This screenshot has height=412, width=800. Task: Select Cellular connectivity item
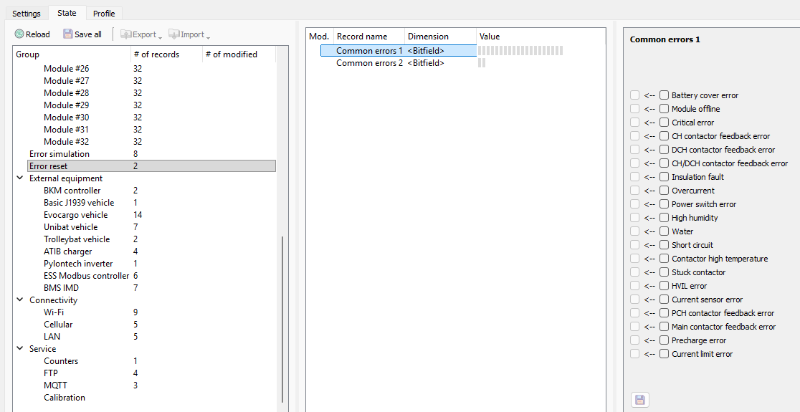58,324
